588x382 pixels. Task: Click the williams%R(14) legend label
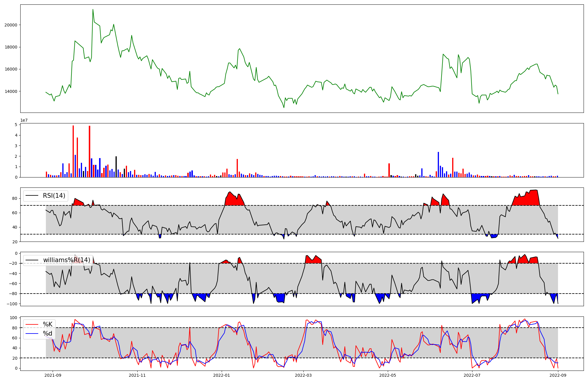[67, 260]
